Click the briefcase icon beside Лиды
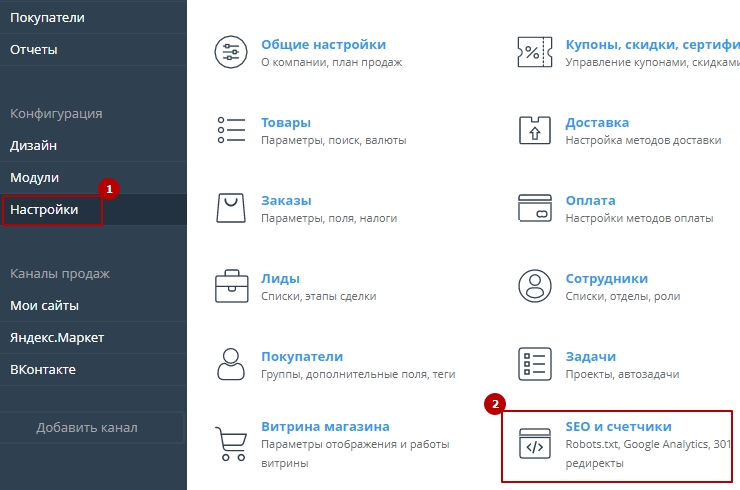The image size is (740, 490). pyautogui.click(x=231, y=286)
